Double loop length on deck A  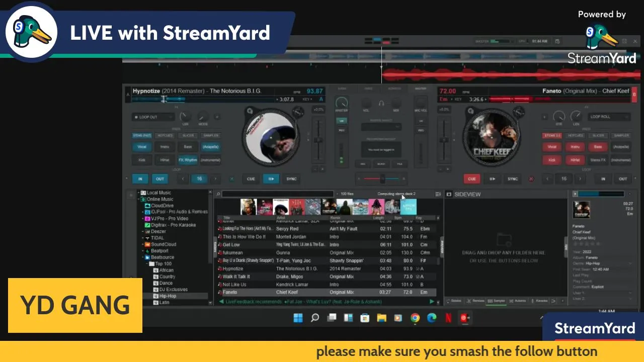(216, 178)
